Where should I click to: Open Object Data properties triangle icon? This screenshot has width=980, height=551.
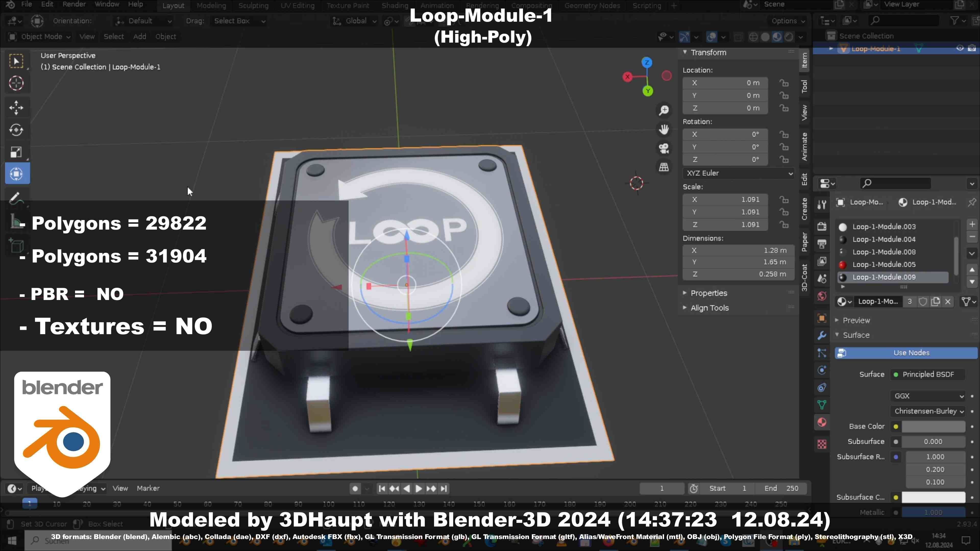tap(822, 405)
